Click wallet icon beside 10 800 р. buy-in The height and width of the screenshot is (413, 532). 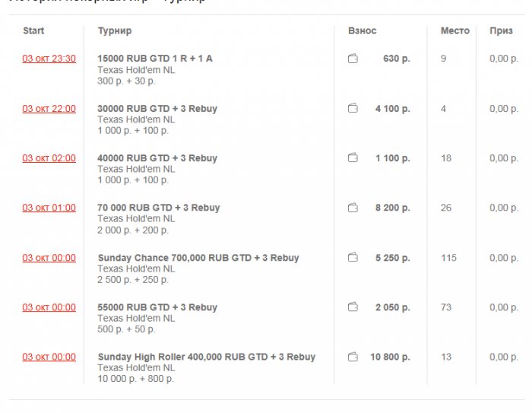(x=353, y=357)
